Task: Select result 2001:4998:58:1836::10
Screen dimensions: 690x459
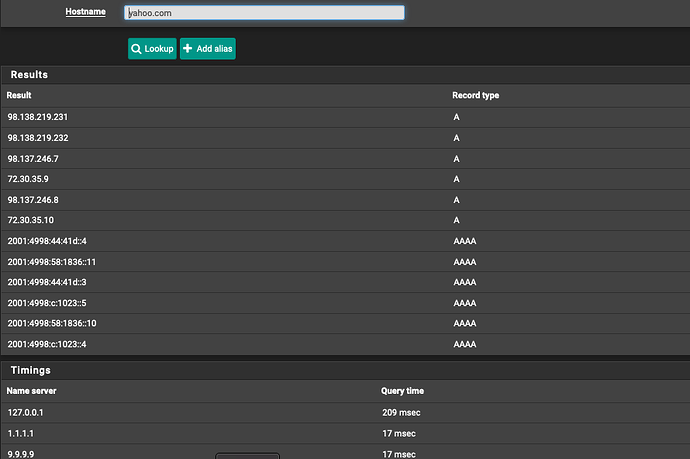Action: 52,323
